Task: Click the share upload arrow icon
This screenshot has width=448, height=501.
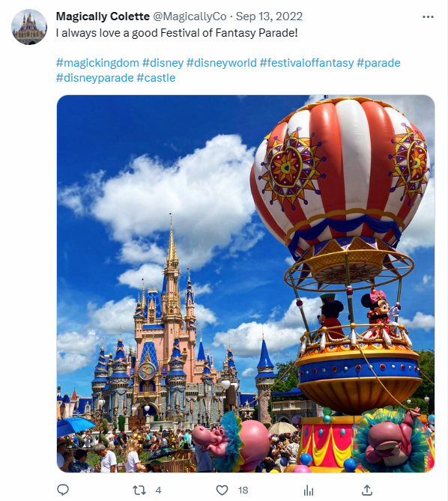Action: point(367,490)
